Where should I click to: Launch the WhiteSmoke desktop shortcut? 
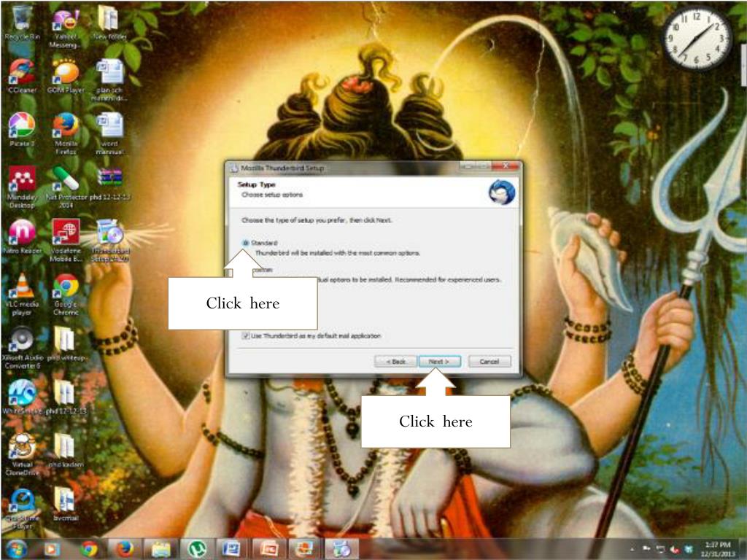click(x=22, y=397)
